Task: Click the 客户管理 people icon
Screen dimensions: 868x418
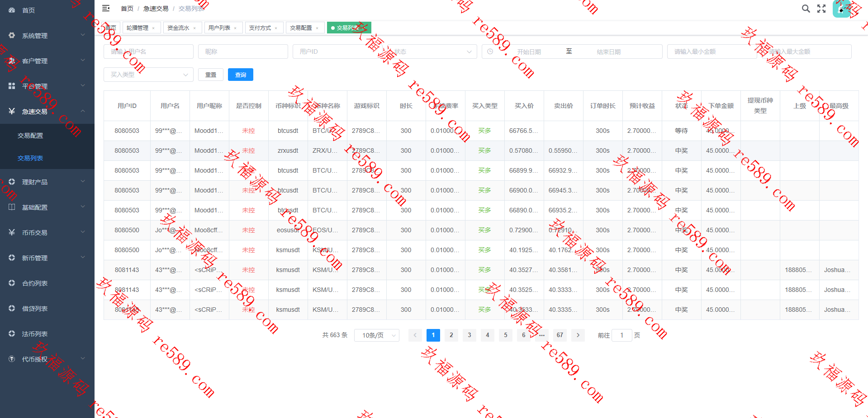Action: (x=12, y=61)
